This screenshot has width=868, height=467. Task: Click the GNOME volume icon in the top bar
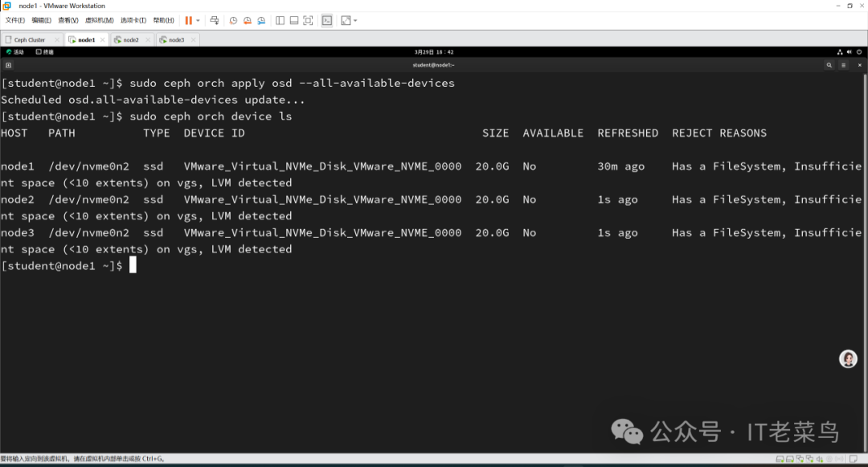point(850,52)
